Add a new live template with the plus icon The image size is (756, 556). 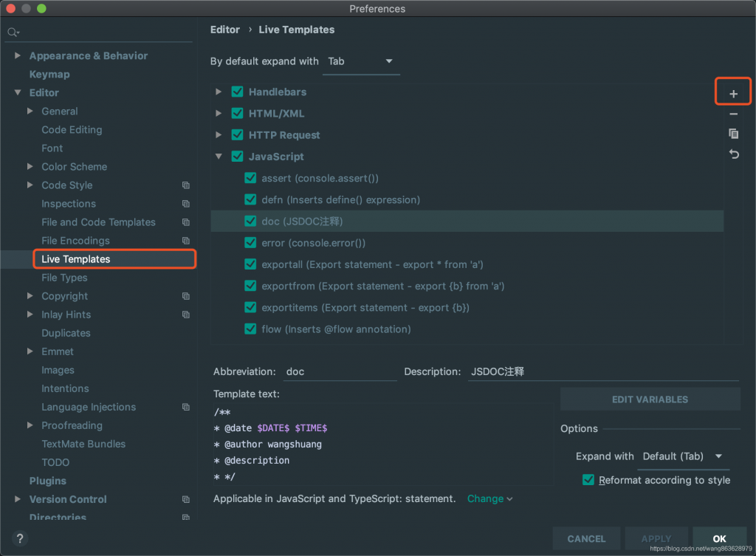732,92
